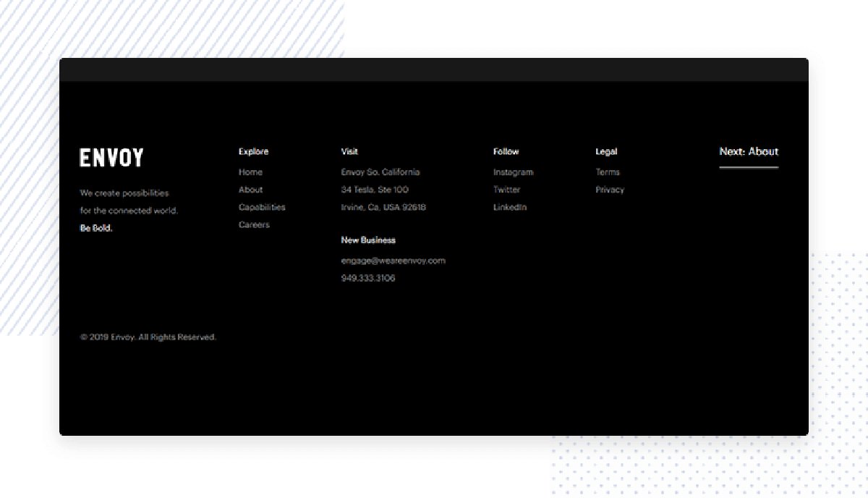Viewport: 868px width, 498px height.
Task: Call the 949.333.3106 phone number
Action: click(368, 278)
